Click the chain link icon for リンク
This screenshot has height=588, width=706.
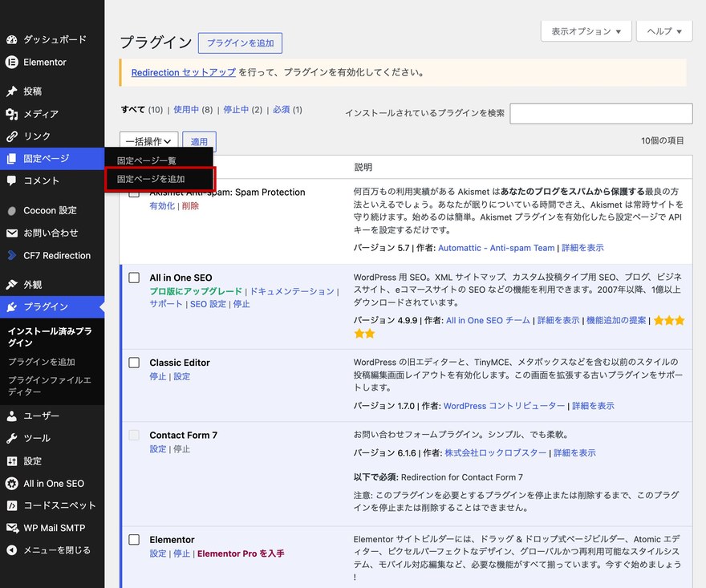tap(12, 136)
